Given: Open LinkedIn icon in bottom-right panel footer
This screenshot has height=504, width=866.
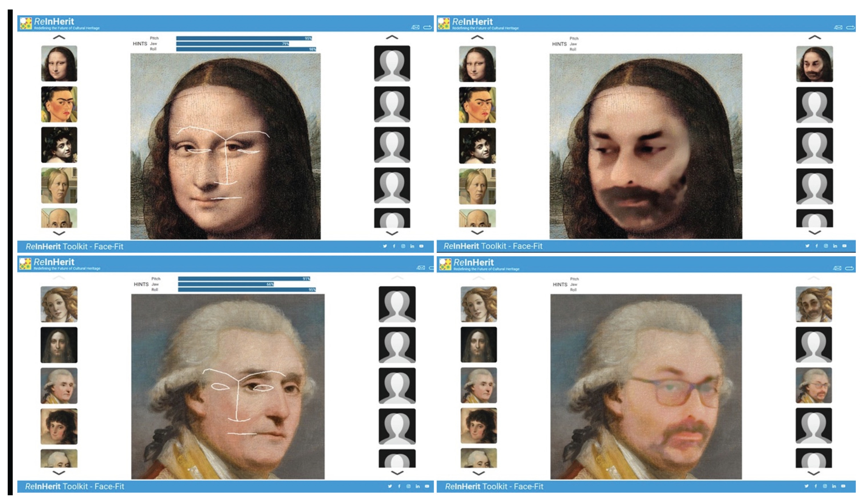Looking at the screenshot, I should click(x=834, y=486).
